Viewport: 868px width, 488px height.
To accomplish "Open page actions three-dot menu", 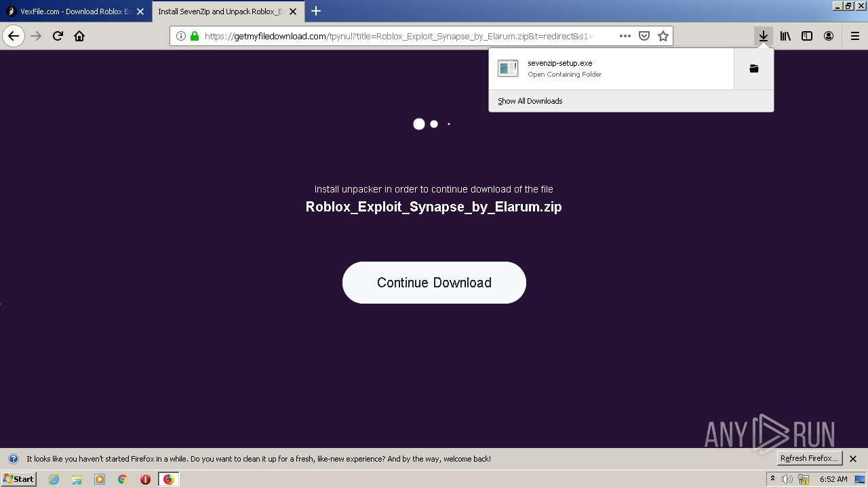I will click(625, 36).
